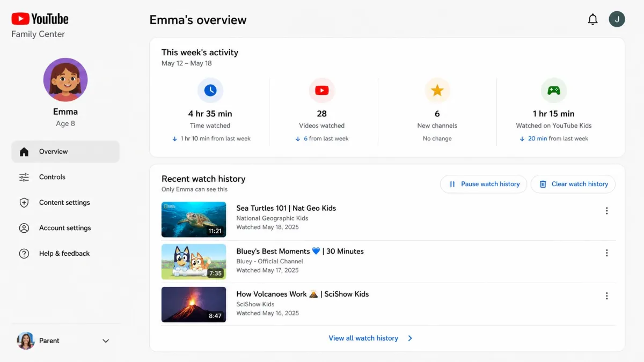The height and width of the screenshot is (362, 644).
Task: Click the 28 videos watched value
Action: [x=322, y=114]
